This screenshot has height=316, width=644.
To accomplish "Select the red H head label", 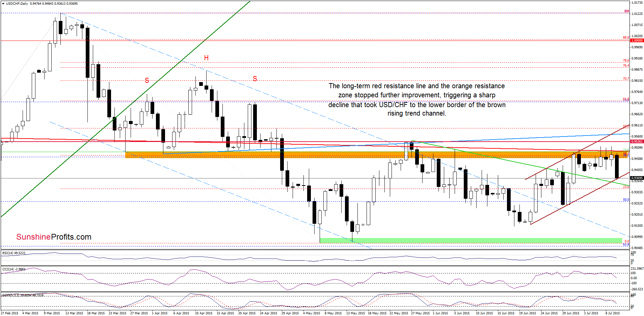I will [x=206, y=58].
